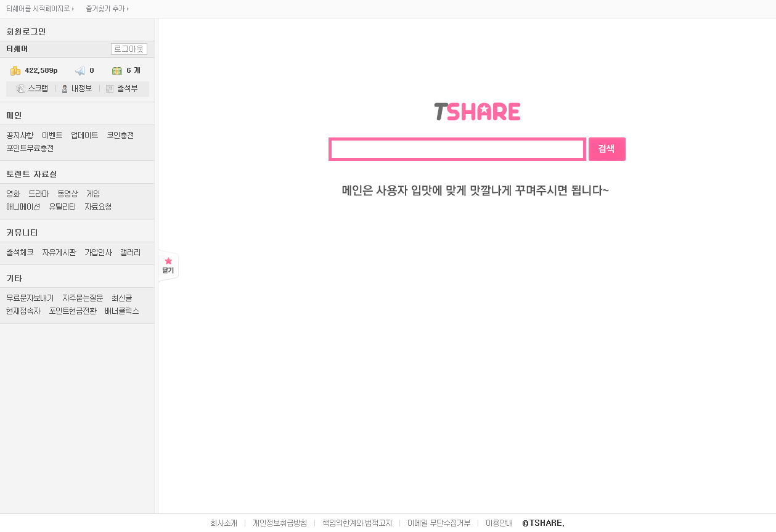
Task: Open 자료요청 request board
Action: pyautogui.click(x=98, y=207)
